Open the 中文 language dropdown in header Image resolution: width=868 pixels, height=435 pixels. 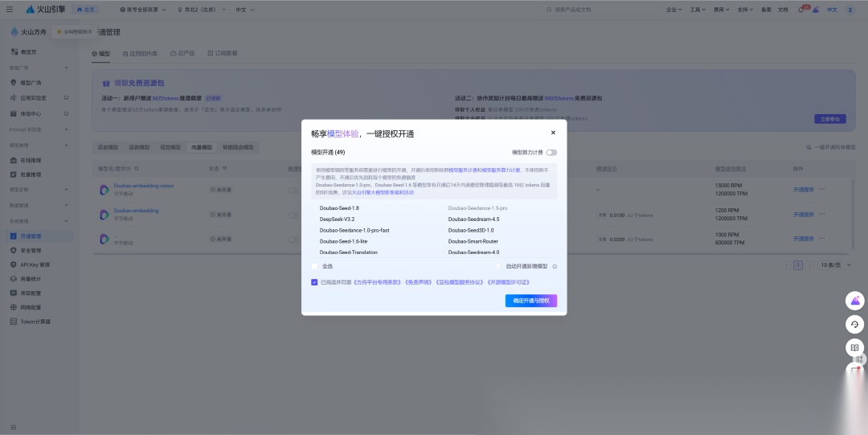coord(244,10)
